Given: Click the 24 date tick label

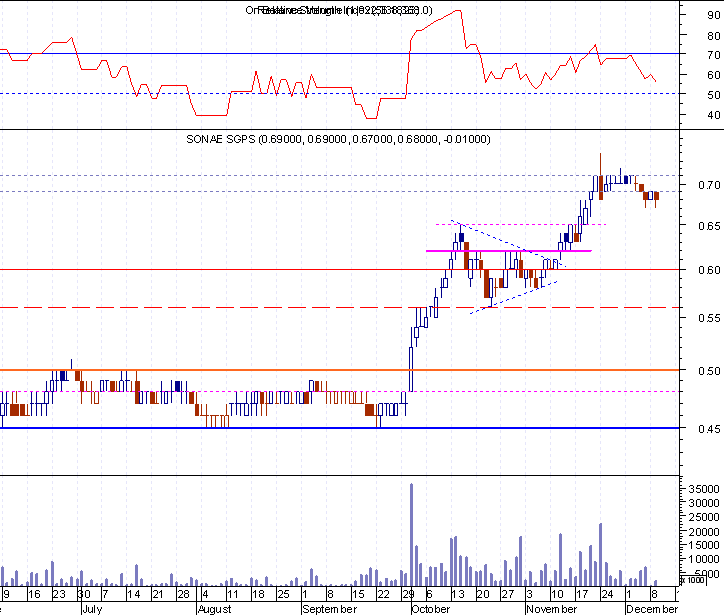Looking at the screenshot, I should tap(607, 594).
